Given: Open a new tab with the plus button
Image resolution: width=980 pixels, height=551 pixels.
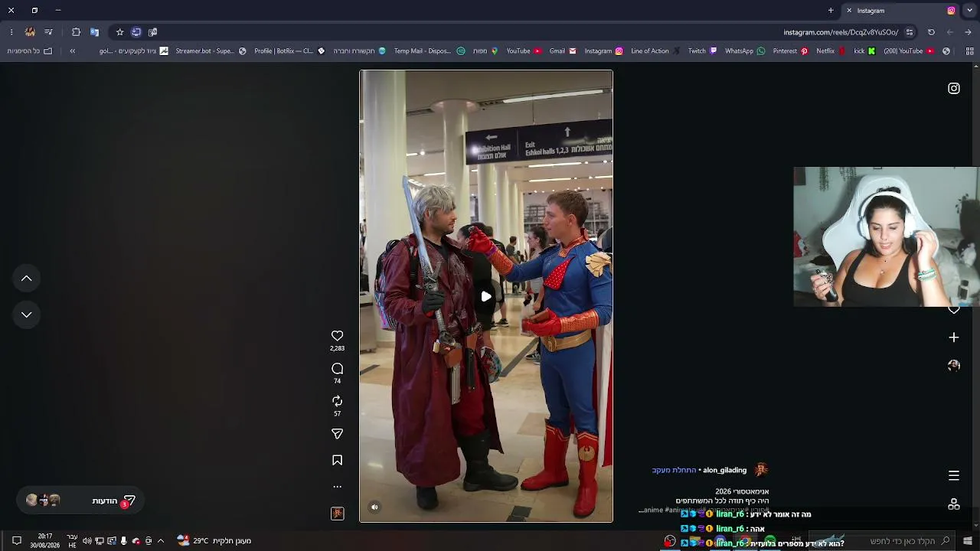Looking at the screenshot, I should pyautogui.click(x=831, y=11).
